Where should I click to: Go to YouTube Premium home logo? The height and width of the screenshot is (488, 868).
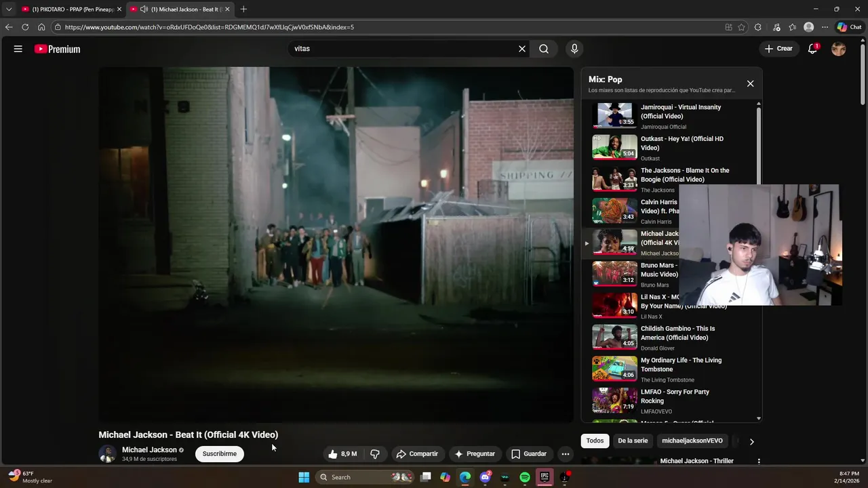pyautogui.click(x=58, y=49)
